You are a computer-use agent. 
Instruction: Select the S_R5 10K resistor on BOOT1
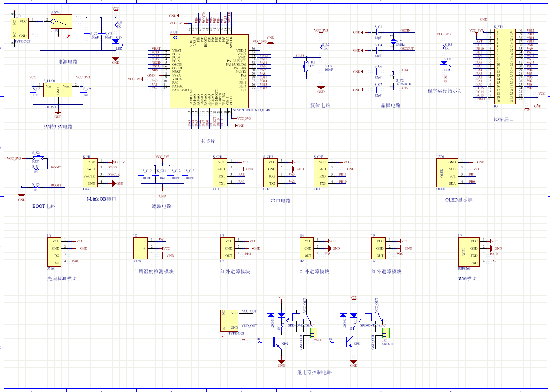click(36, 187)
